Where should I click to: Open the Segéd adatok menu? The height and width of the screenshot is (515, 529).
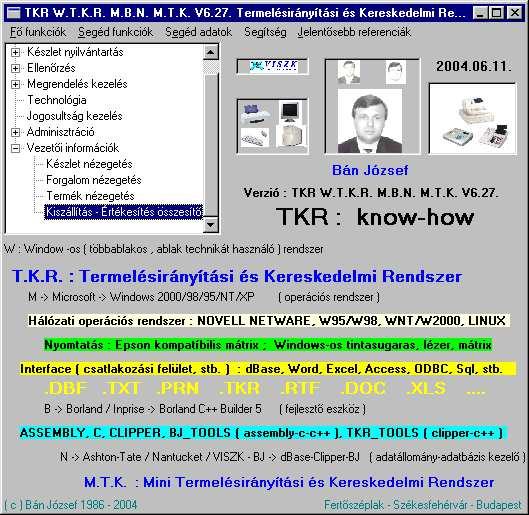click(198, 32)
